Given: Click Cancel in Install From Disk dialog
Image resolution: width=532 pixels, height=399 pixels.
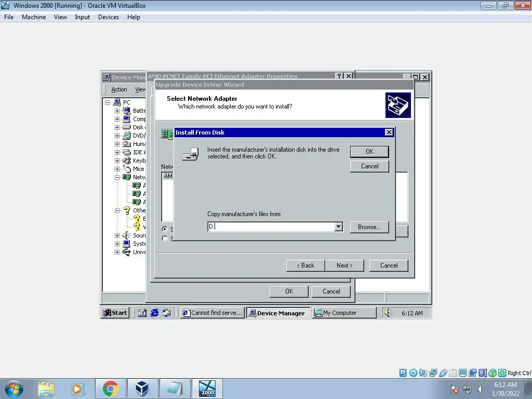Looking at the screenshot, I should (369, 166).
